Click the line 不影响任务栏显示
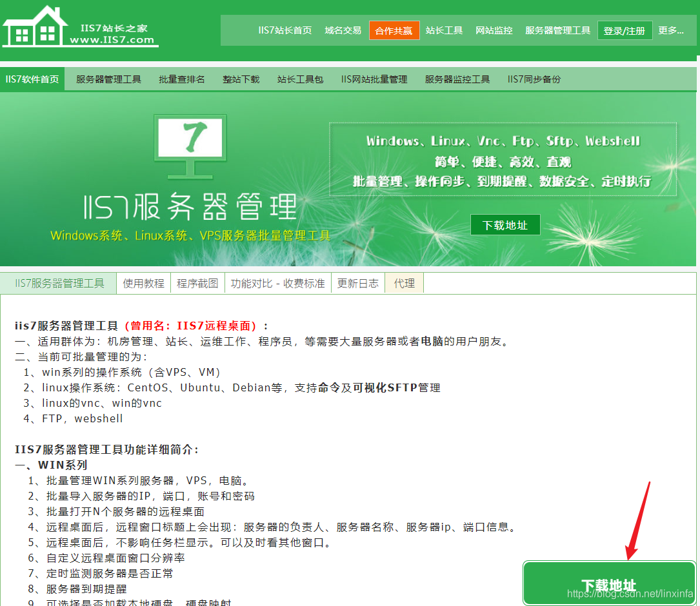700x606 pixels. 181,543
